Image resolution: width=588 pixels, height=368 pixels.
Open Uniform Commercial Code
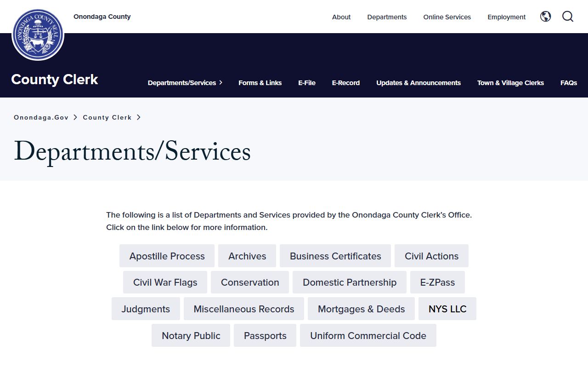(368, 335)
